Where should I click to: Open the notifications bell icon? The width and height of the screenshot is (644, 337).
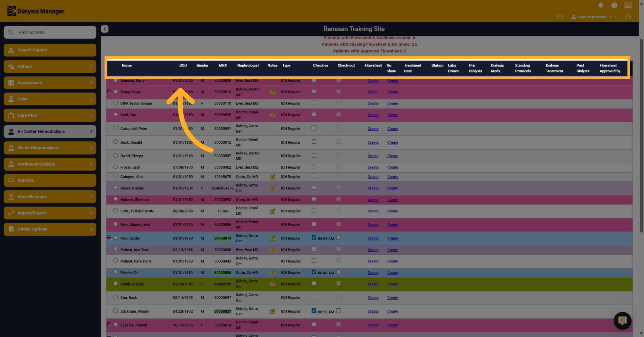pos(601,5)
